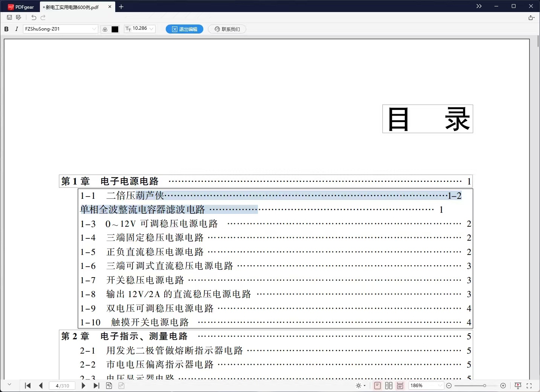Click the 目录 heading text box

(428, 119)
